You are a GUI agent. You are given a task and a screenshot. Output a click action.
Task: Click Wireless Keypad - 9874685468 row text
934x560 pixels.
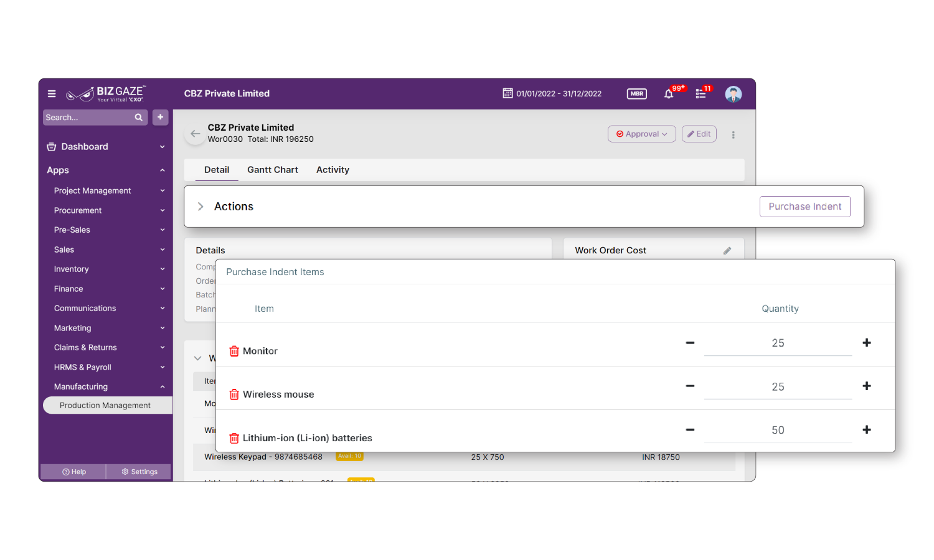tap(263, 457)
